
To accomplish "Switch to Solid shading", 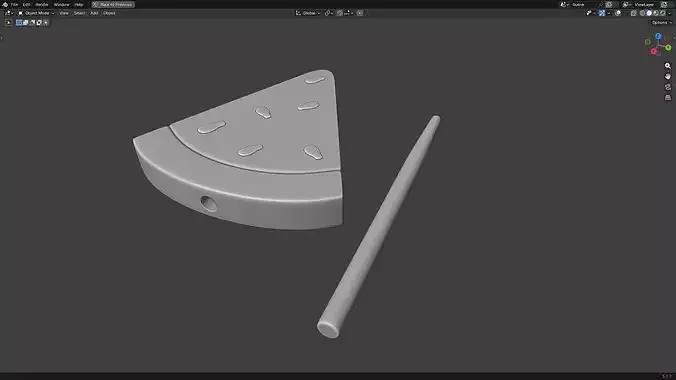I will click(x=649, y=13).
